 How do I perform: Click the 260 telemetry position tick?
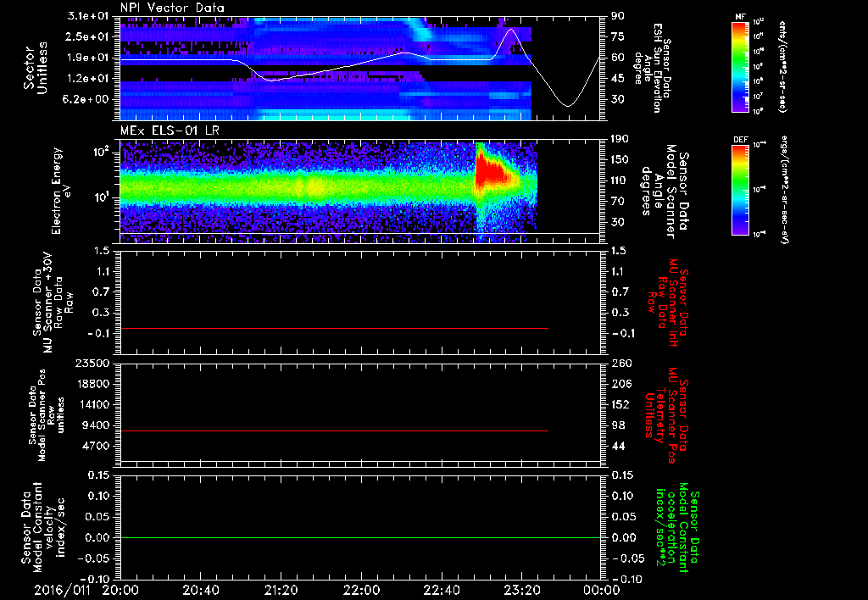[x=620, y=363]
